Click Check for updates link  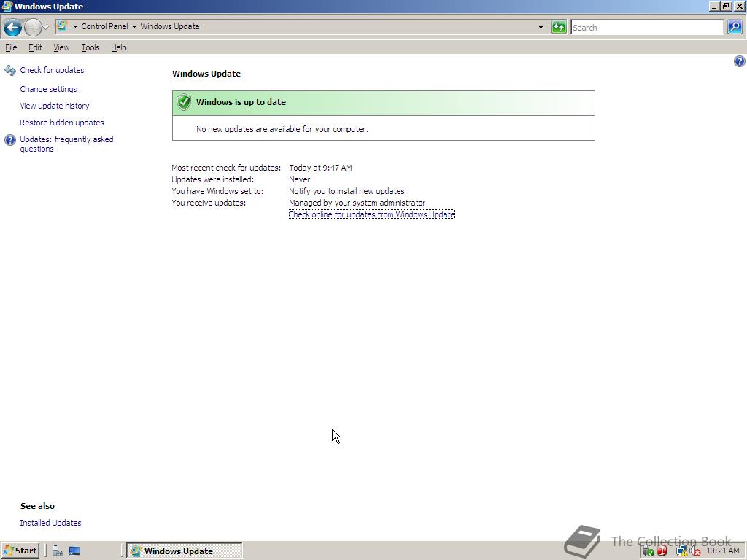pos(52,70)
